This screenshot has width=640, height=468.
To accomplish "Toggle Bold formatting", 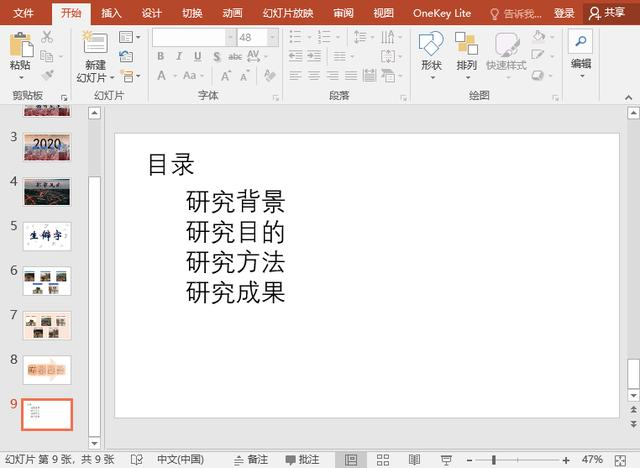I will click(x=161, y=56).
